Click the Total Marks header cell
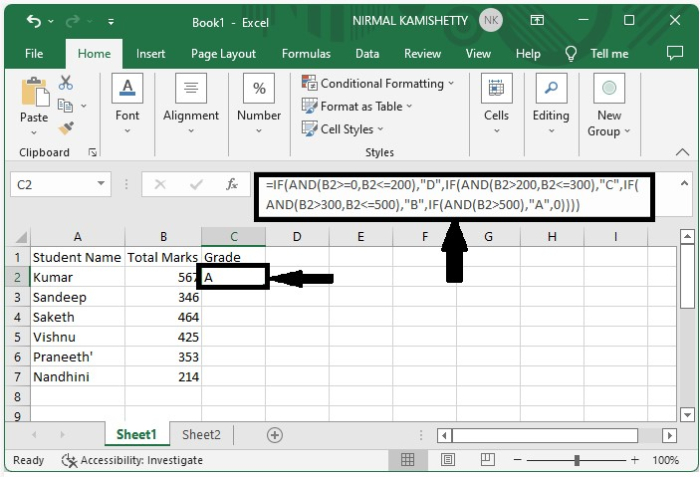 point(163,257)
